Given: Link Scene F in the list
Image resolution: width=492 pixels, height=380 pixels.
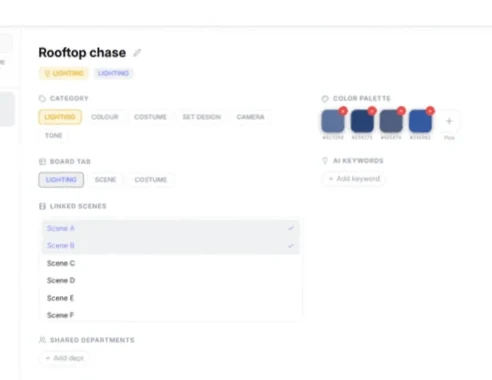Looking at the screenshot, I should pyautogui.click(x=171, y=315).
